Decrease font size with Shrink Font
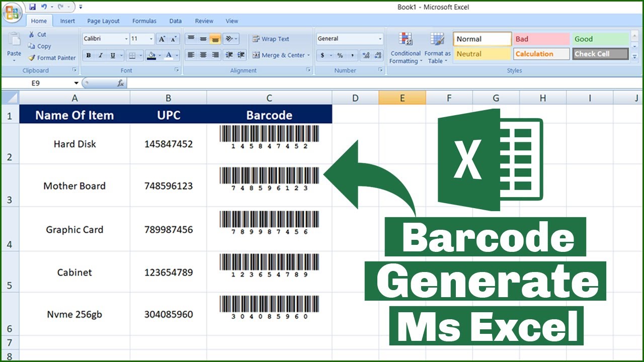This screenshot has height=362, width=644. click(x=174, y=39)
